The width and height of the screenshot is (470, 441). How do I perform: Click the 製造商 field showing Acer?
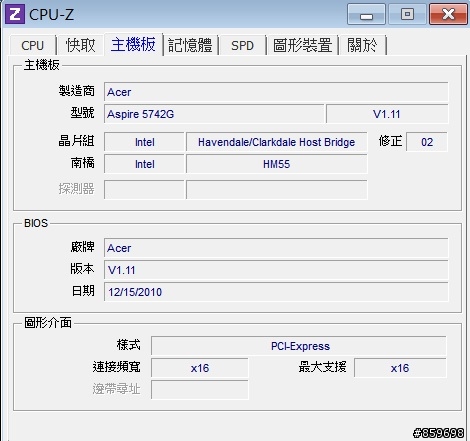click(276, 92)
